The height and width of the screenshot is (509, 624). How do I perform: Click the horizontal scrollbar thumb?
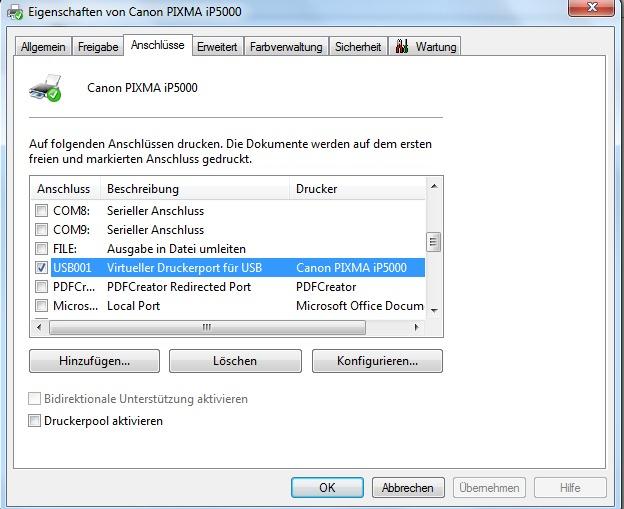(207, 327)
